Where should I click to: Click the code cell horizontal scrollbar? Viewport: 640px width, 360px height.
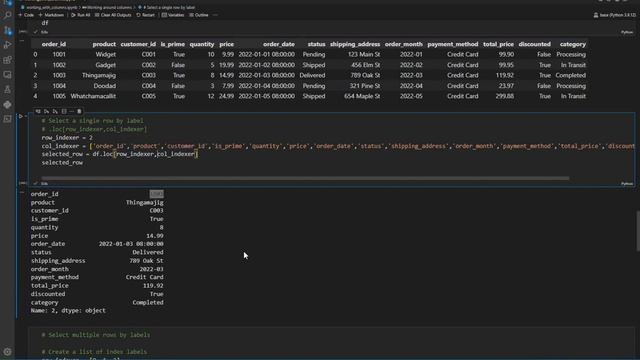point(305,178)
